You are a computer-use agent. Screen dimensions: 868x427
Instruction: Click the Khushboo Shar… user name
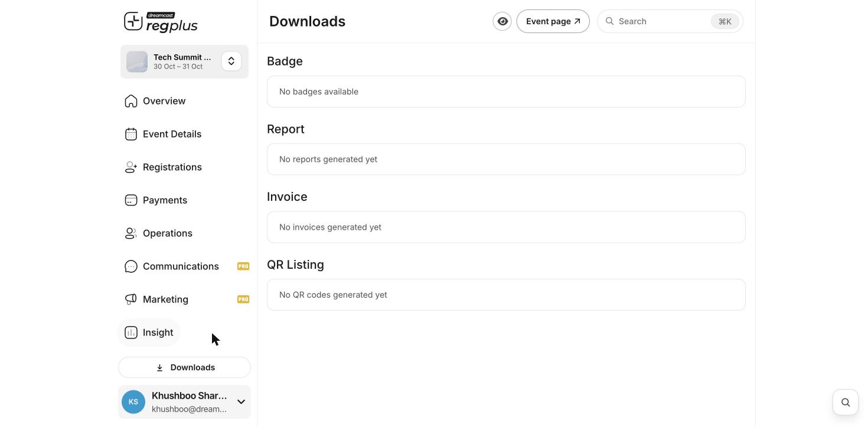point(189,396)
